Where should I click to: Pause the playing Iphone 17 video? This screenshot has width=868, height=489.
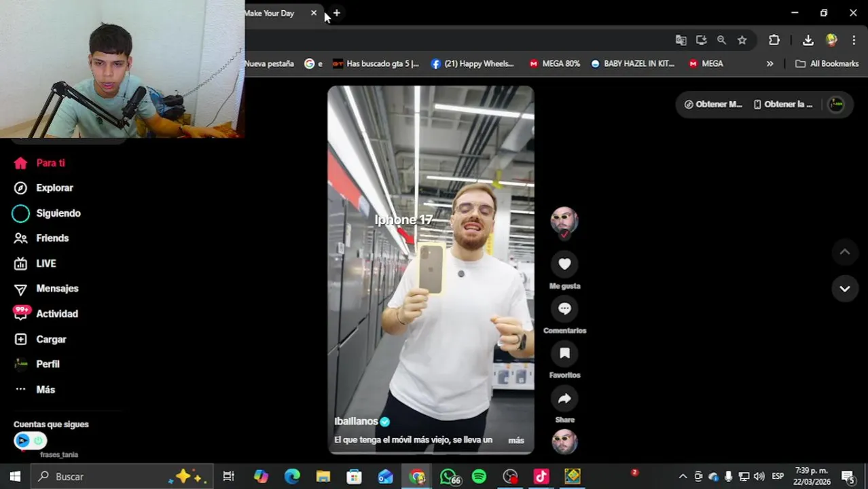[x=431, y=269]
